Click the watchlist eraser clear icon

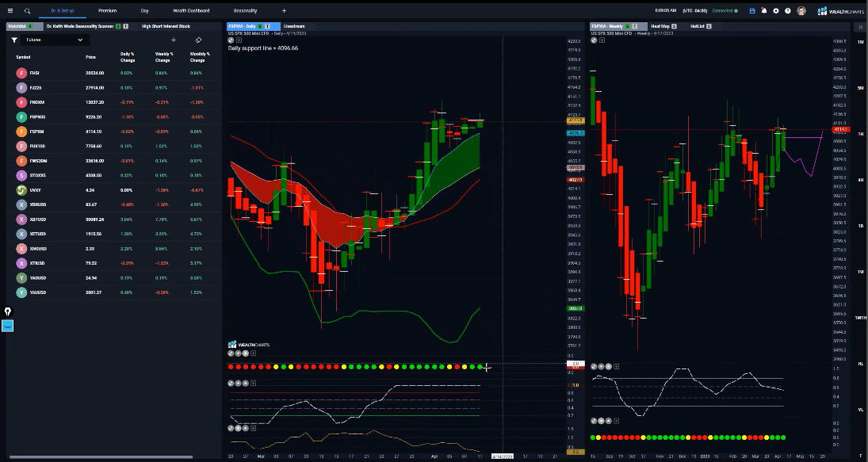point(198,40)
